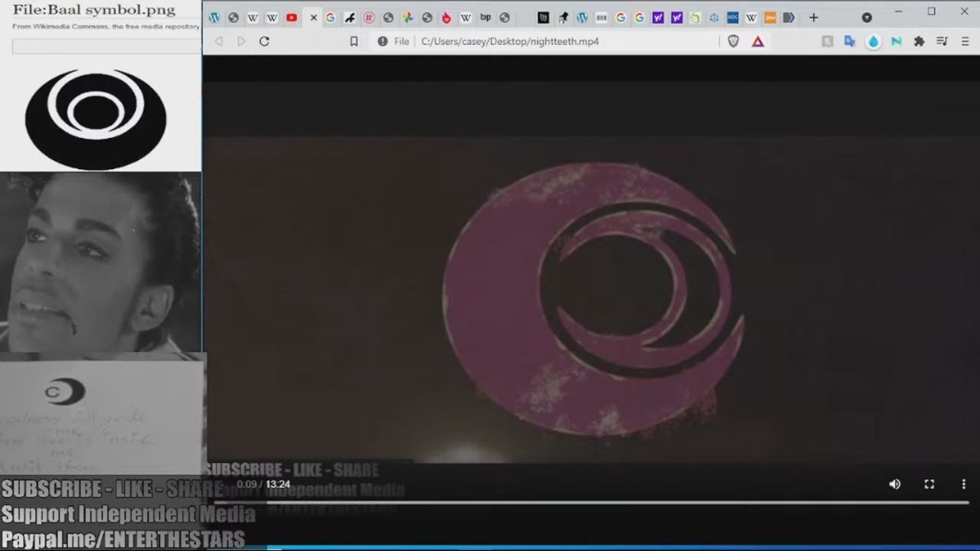Open the Extensions puzzle piece icon
980x551 pixels.
(919, 41)
